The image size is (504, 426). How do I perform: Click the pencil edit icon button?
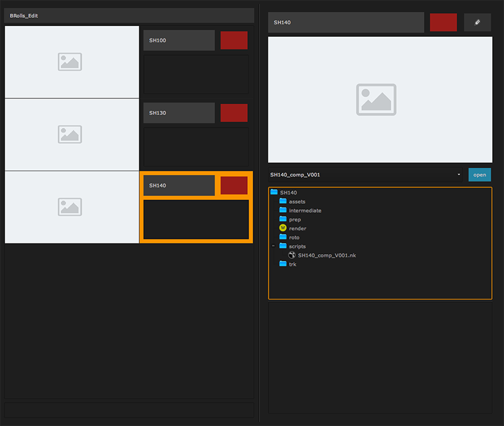tap(477, 23)
